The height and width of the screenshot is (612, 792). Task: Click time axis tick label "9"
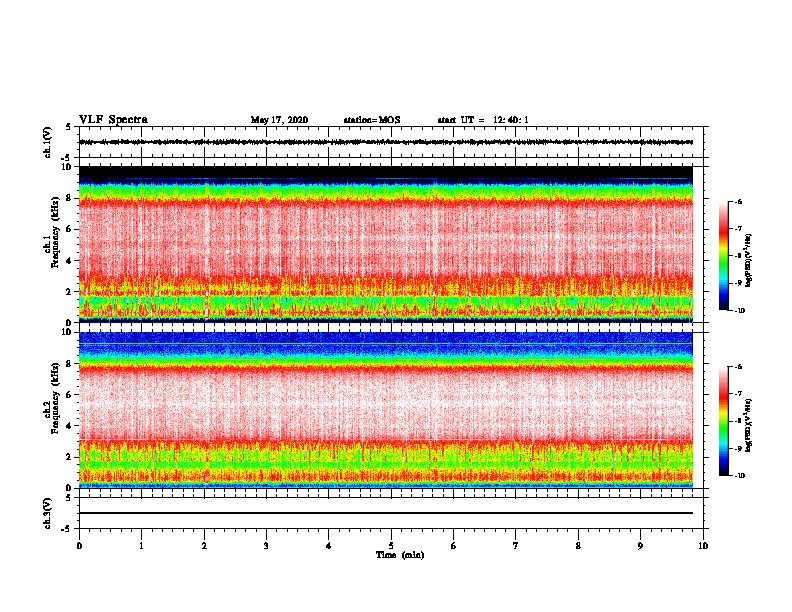pos(640,546)
